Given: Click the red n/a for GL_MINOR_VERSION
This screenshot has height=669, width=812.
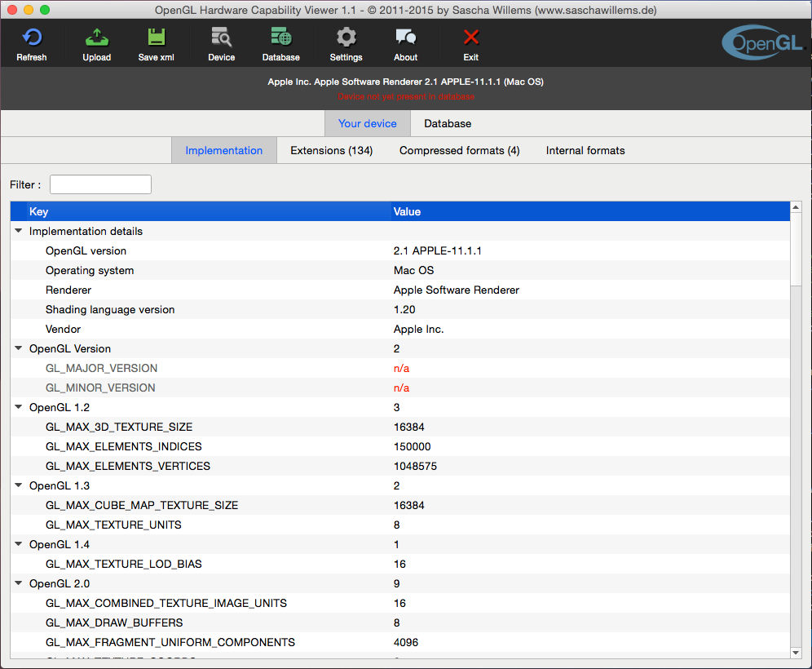Looking at the screenshot, I should pyautogui.click(x=401, y=388).
